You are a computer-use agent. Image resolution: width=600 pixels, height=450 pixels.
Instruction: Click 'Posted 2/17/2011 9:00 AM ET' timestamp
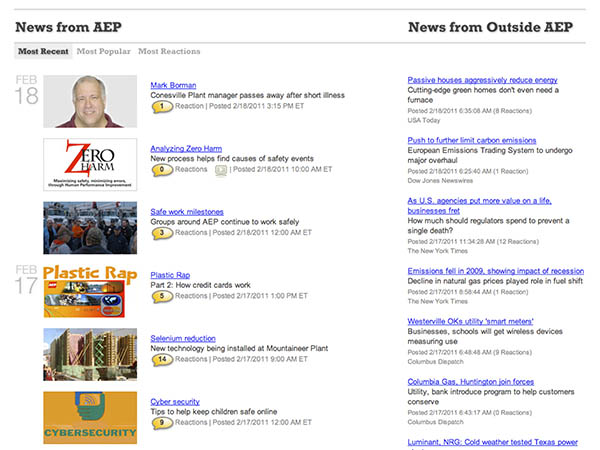tap(260, 359)
